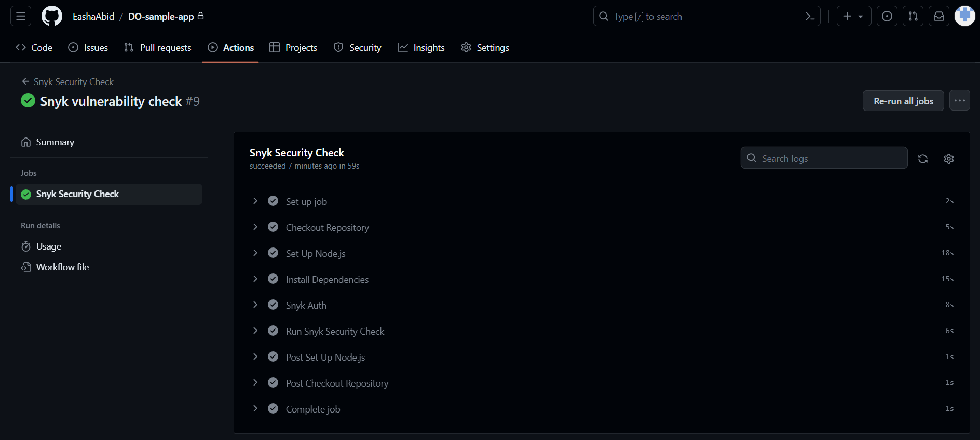Click the Re-run all jobs button
This screenshot has width=980, height=440.
(x=903, y=101)
